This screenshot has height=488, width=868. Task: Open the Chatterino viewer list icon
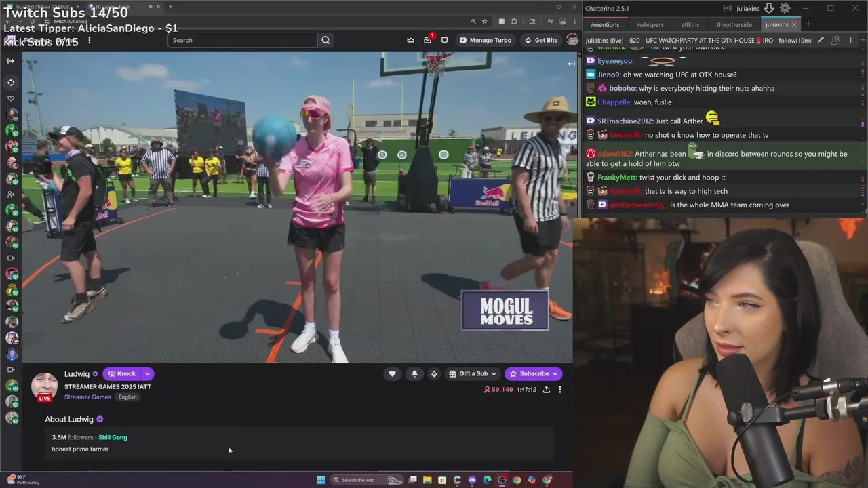[835, 40]
